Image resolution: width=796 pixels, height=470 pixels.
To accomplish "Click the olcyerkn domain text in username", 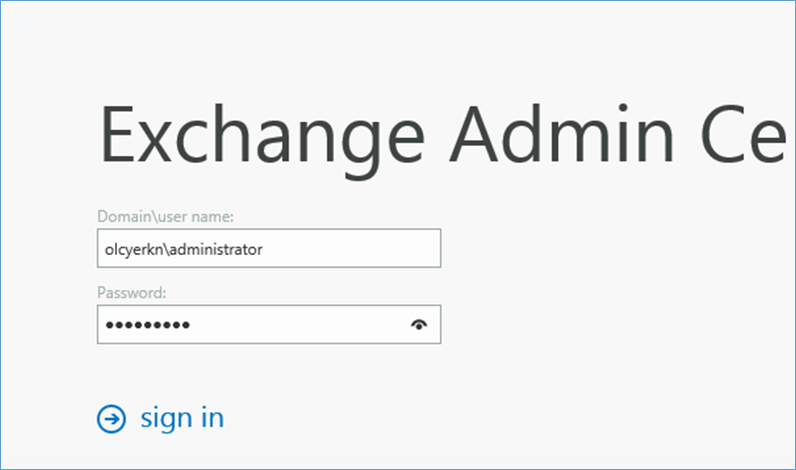I will pyautogui.click(x=135, y=250).
